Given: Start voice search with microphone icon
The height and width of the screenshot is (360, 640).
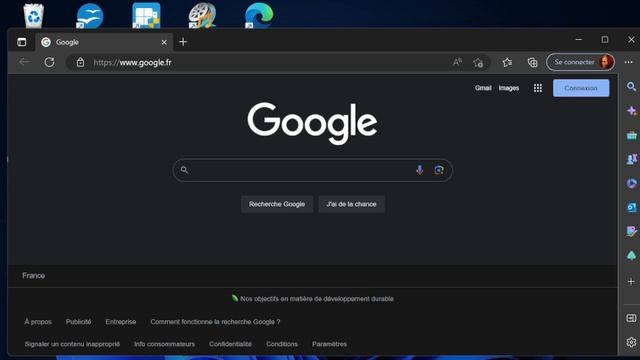Looking at the screenshot, I should tap(419, 170).
